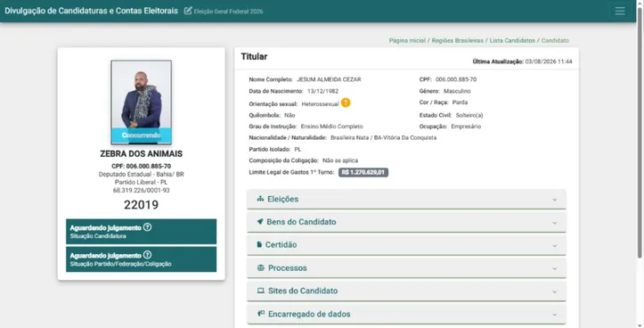This screenshot has width=644, height=328.
Task: Click the Gênero value Masculino
Action: 457,91
